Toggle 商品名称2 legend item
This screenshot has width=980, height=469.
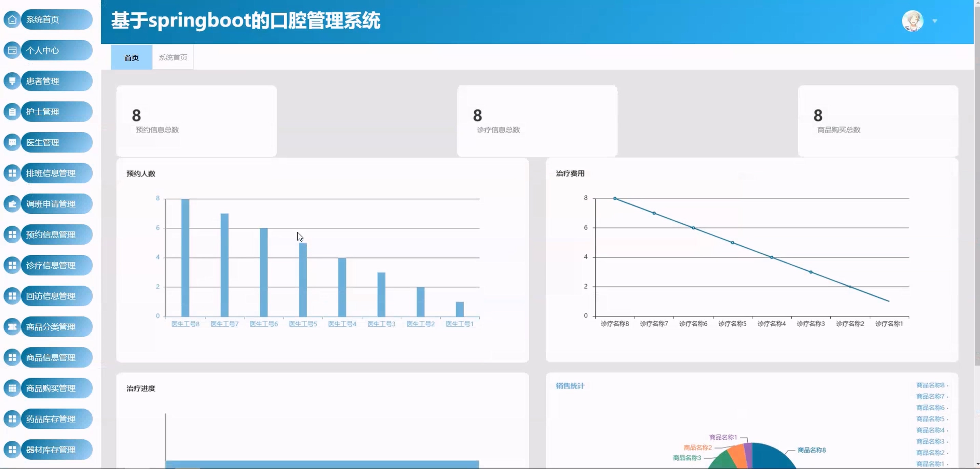930,453
